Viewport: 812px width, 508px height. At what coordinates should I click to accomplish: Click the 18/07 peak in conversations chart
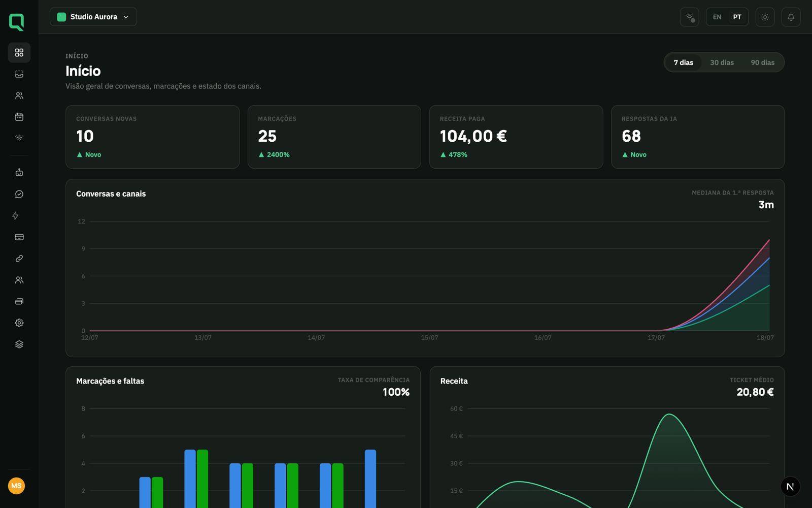[x=769, y=240]
